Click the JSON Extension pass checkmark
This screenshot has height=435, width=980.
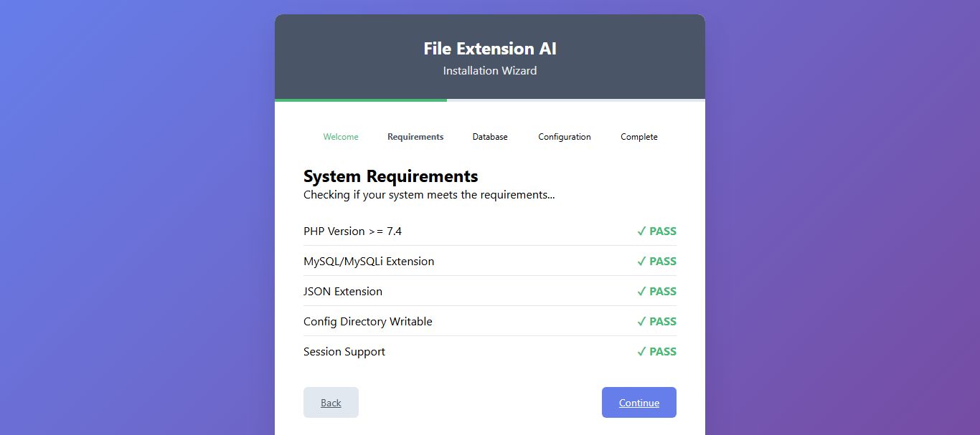[642, 292]
